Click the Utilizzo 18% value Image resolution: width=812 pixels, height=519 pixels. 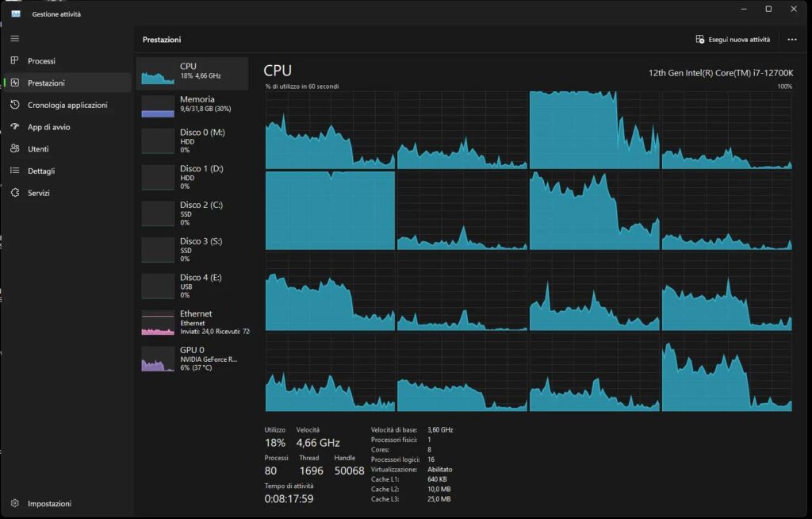275,443
